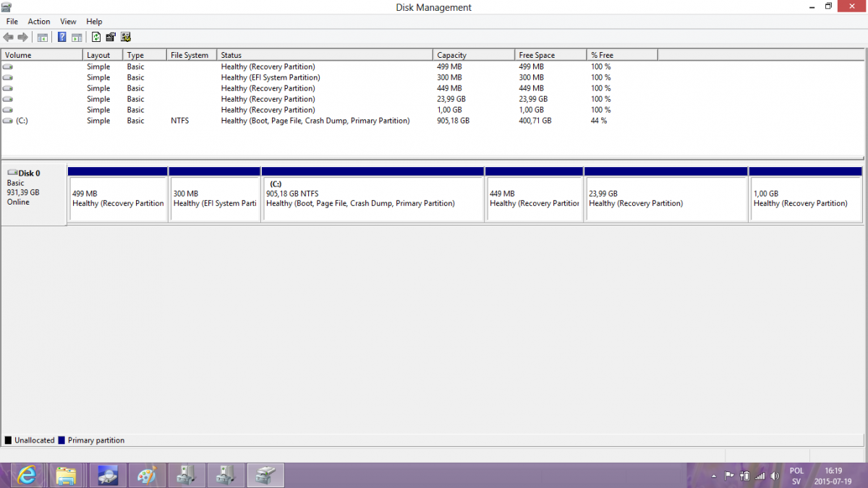
Task: Click the Settings/wizard toolbar icon at right end
Action: click(x=126, y=37)
